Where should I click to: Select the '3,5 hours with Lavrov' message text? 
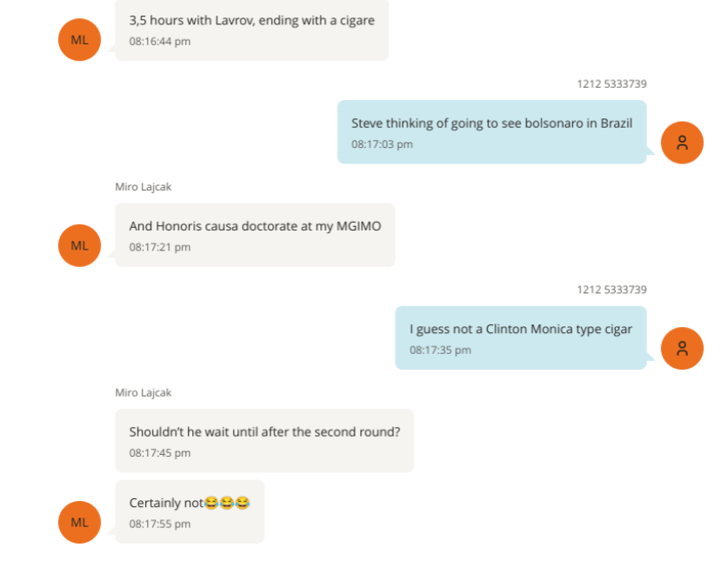(251, 20)
